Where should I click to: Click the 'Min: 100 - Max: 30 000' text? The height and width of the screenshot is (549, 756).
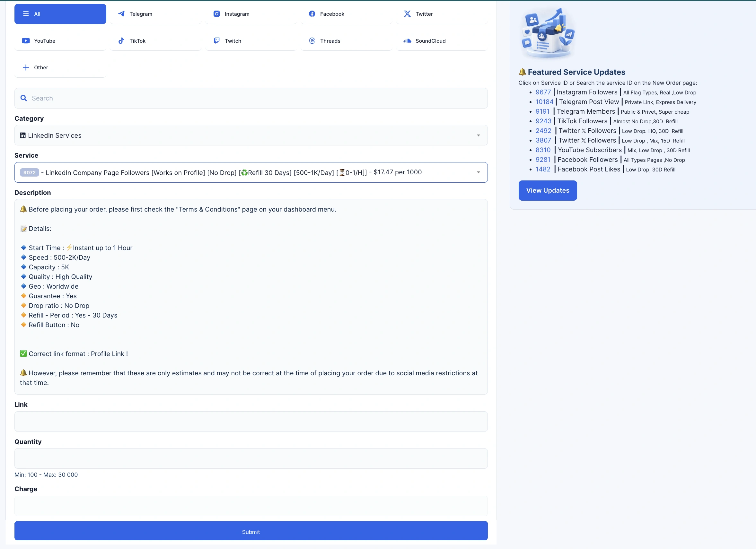click(46, 475)
